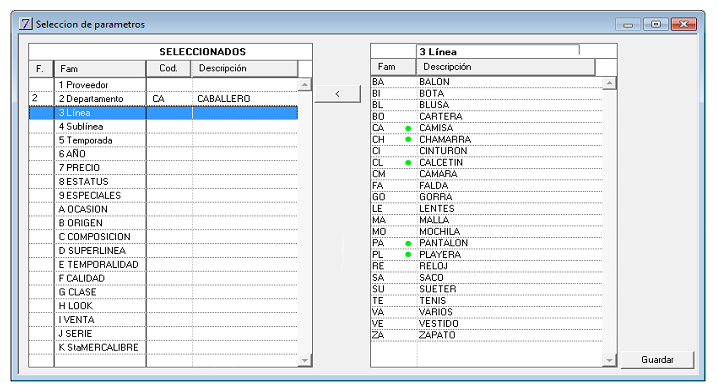This screenshot has width=718, height=389.
Task: Select the 'E TEMPORALIDAD' row
Action: (163, 265)
